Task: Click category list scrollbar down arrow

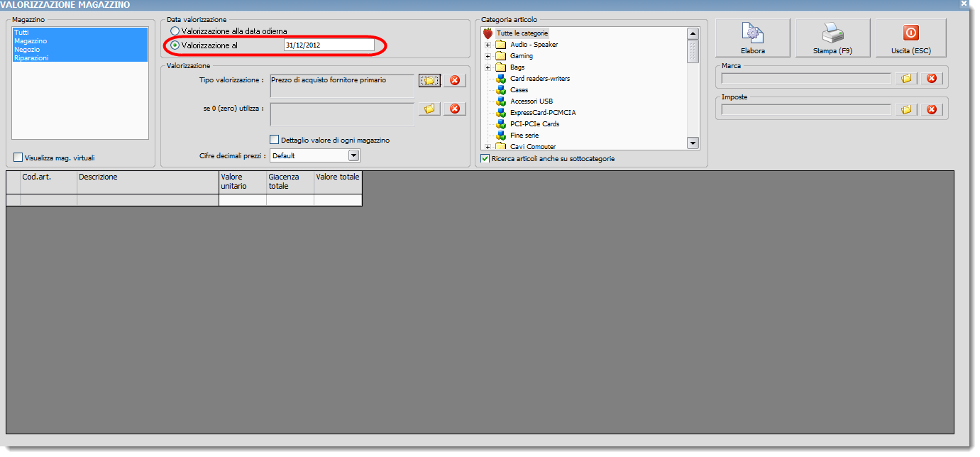Action: (x=693, y=143)
